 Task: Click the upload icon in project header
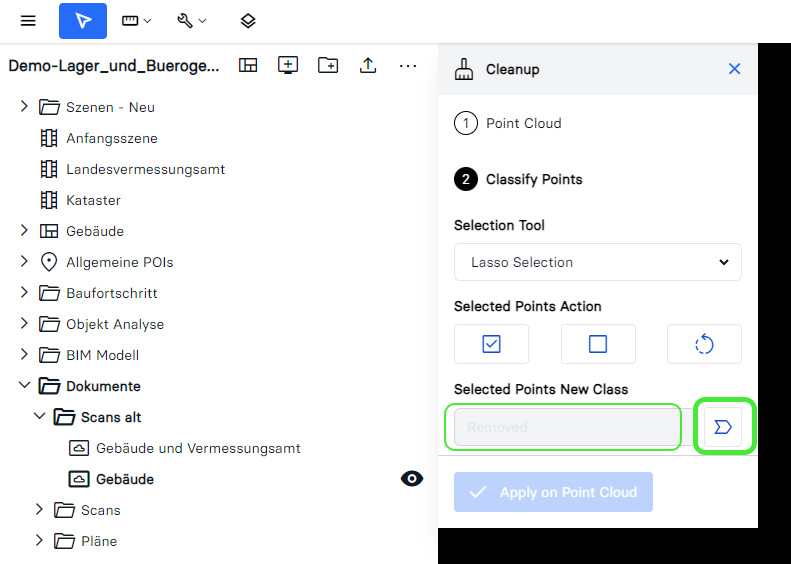[368, 65]
